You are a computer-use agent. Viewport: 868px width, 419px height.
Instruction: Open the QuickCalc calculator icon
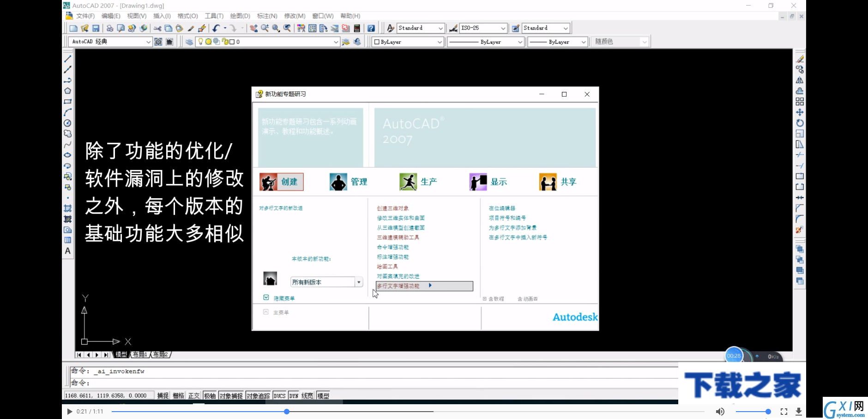[x=357, y=28]
